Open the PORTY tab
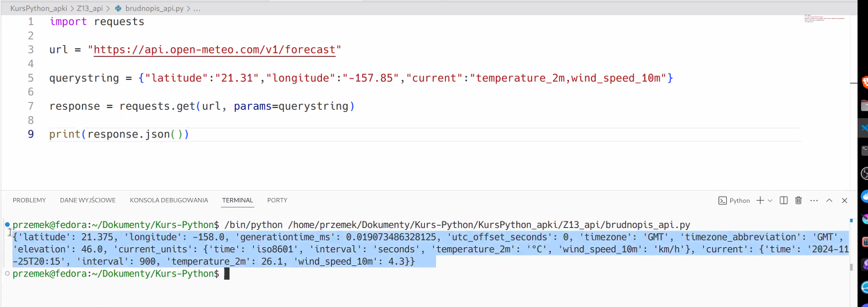The height and width of the screenshot is (307, 868). (x=278, y=200)
